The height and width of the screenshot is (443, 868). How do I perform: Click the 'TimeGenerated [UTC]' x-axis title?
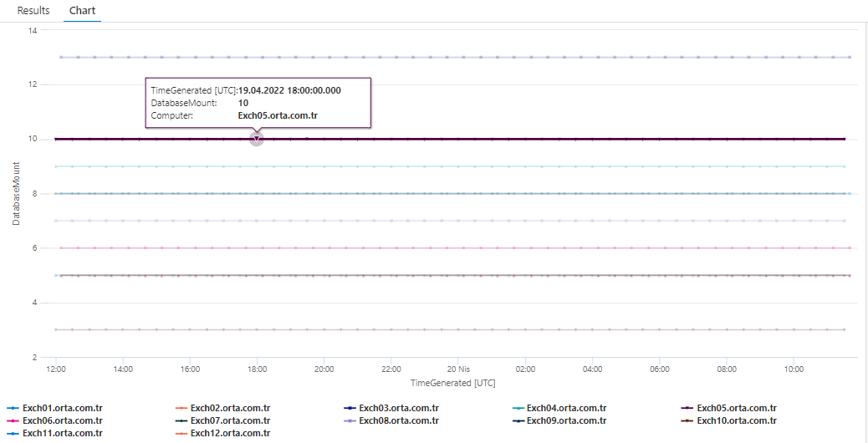tap(452, 383)
